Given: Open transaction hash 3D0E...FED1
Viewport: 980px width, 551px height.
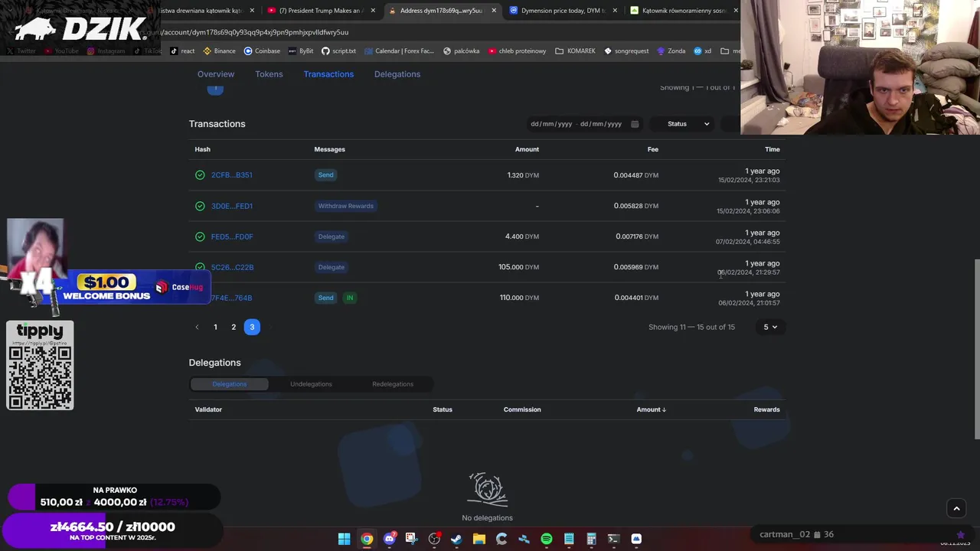Looking at the screenshot, I should pos(231,206).
